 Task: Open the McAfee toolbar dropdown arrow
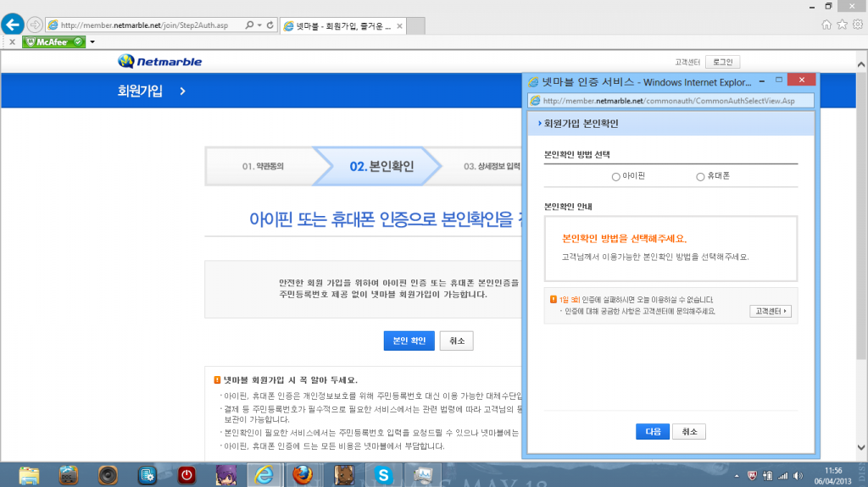[x=92, y=42]
